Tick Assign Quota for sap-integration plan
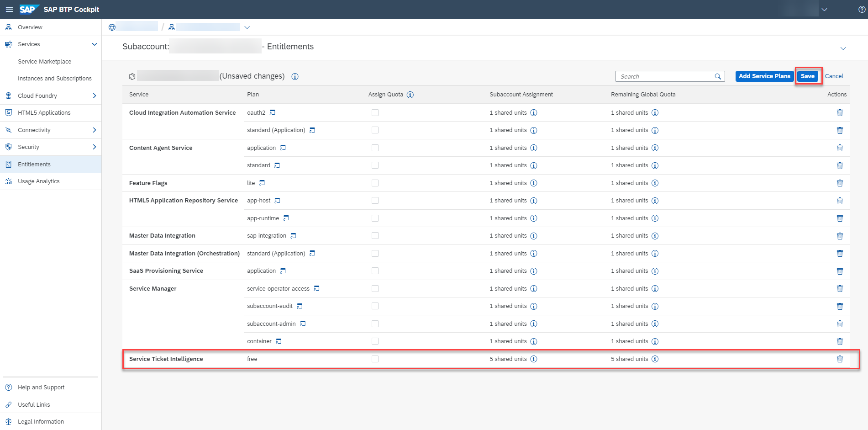 (x=375, y=236)
